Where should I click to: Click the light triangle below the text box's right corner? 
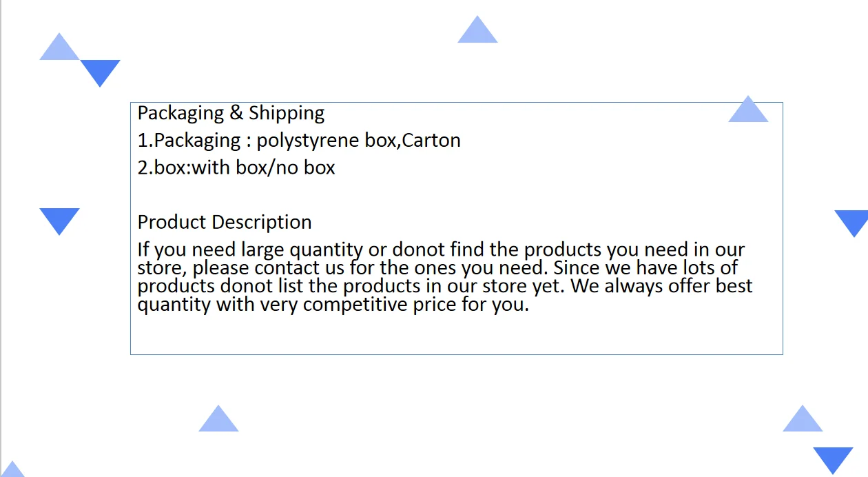click(803, 421)
